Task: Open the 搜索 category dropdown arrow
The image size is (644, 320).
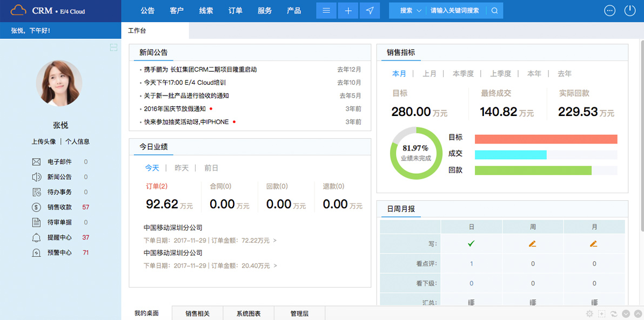Action: click(418, 10)
